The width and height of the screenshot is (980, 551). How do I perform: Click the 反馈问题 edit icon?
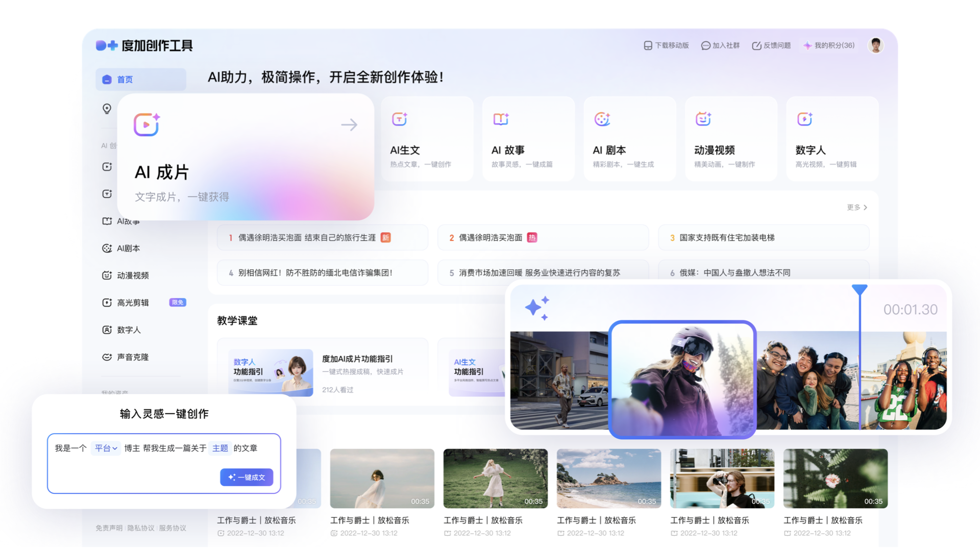[756, 45]
